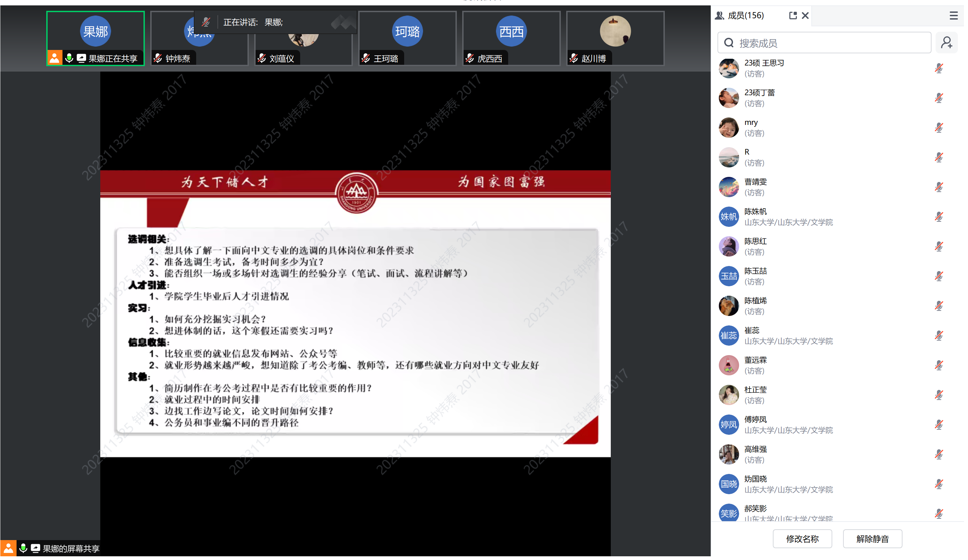Screen dimensions: 968x560
Task: Open the hamburger menu at top right
Action: [953, 16]
